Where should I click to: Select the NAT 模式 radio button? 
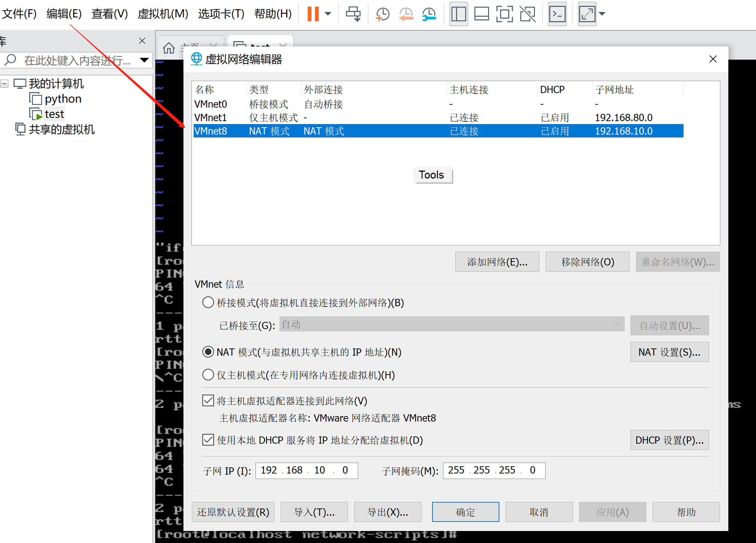208,352
